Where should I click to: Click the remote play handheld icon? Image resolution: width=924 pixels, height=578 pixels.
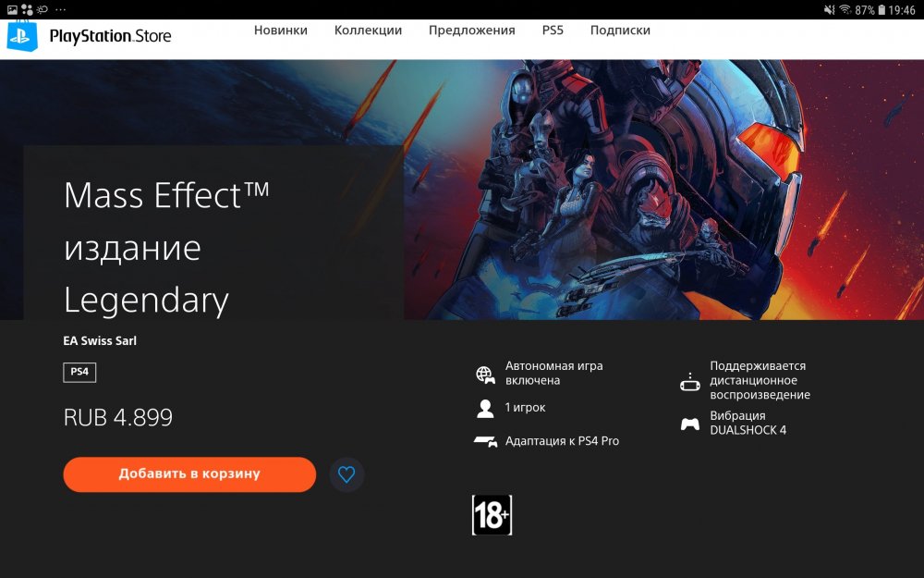click(689, 381)
